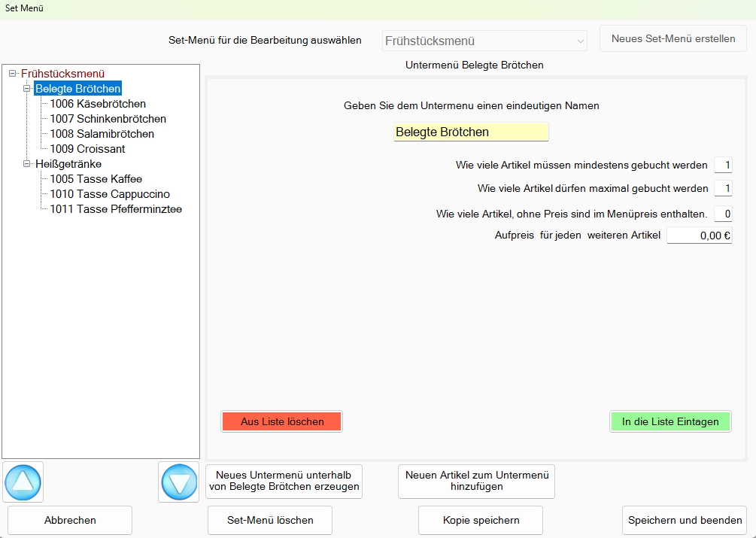The height and width of the screenshot is (538, 756).
Task: Click Neues Set-Menü erstellen button
Action: coord(673,38)
